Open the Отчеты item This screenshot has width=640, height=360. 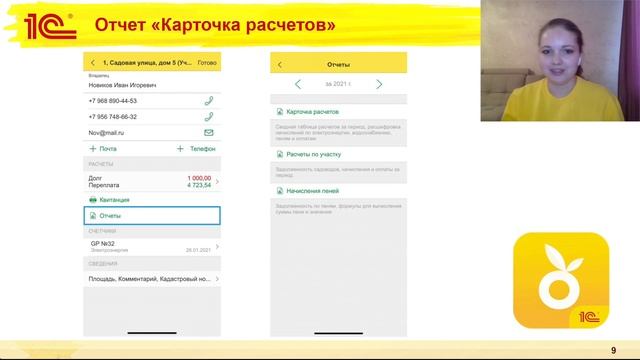[152, 216]
